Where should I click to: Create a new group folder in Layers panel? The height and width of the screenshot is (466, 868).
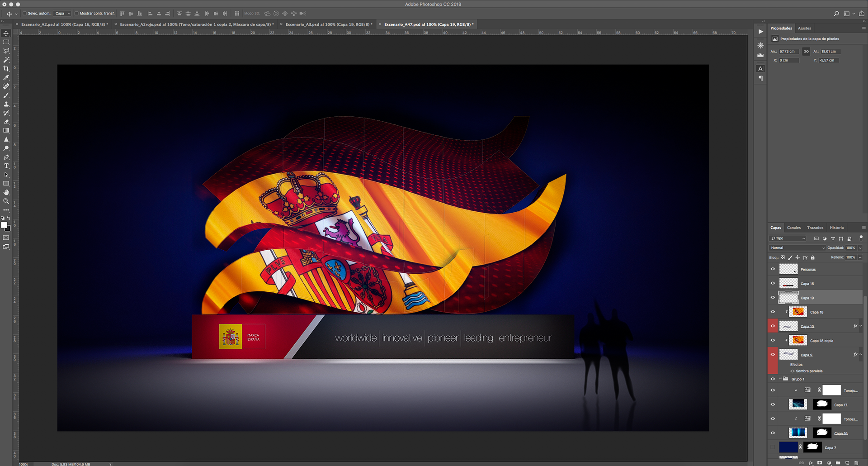pyautogui.click(x=838, y=463)
